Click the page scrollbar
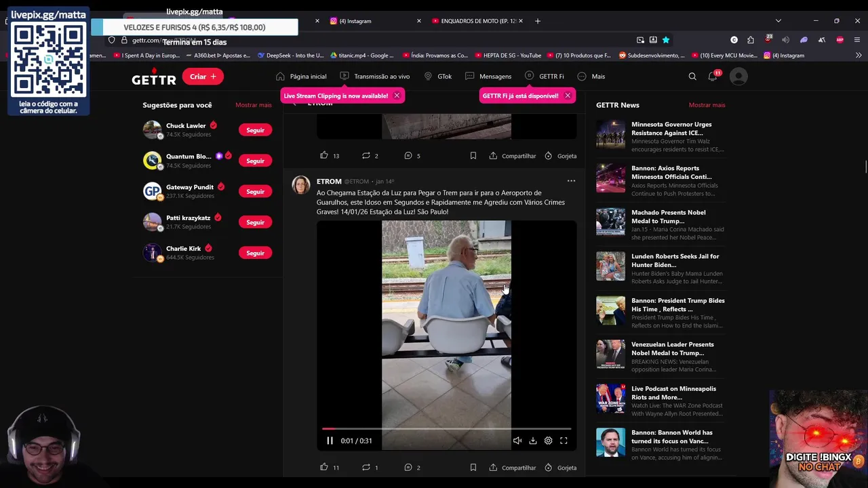868x488 pixels. tap(865, 167)
